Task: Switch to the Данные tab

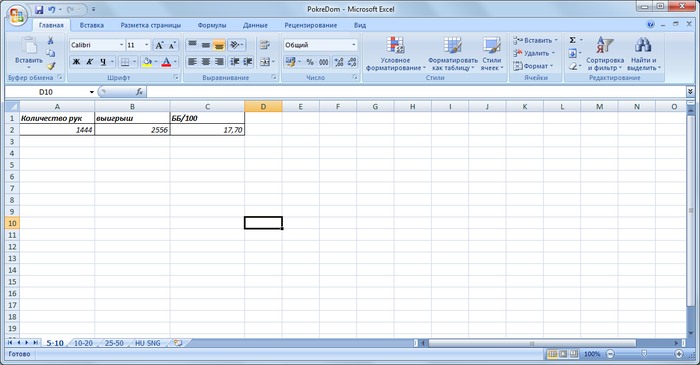Action: coord(255,25)
